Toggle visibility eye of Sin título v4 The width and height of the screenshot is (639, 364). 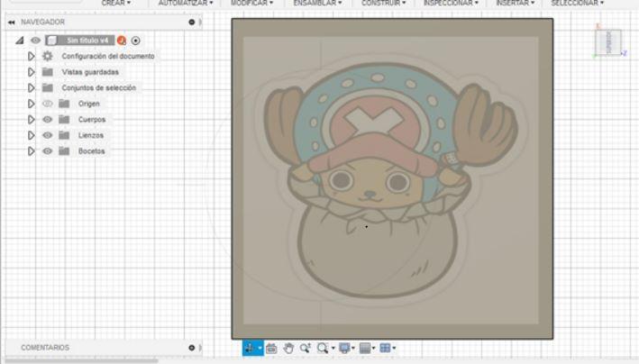point(36,41)
